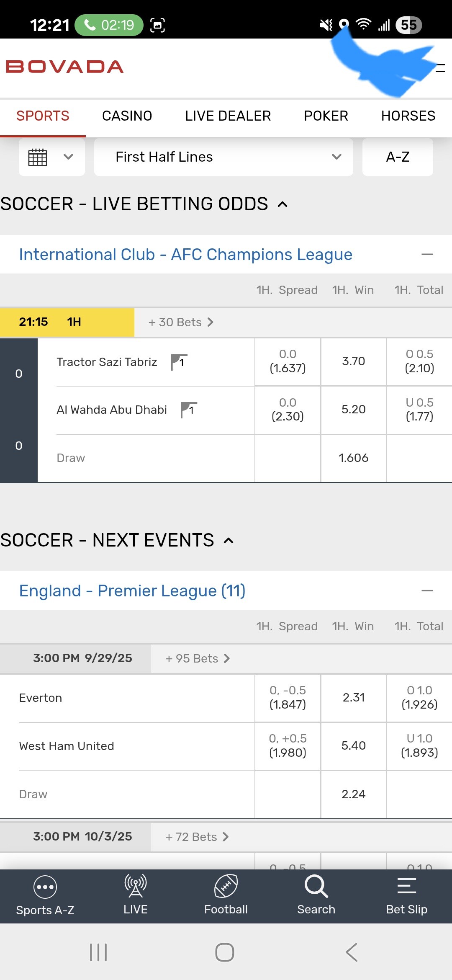Switch to the Casino tab

(127, 116)
